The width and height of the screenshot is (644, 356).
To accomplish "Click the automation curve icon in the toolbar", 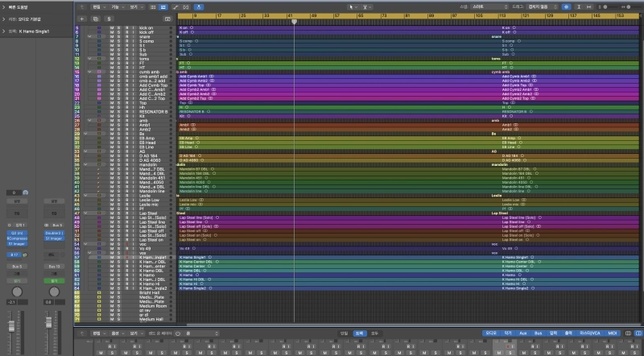I will [x=176, y=6].
